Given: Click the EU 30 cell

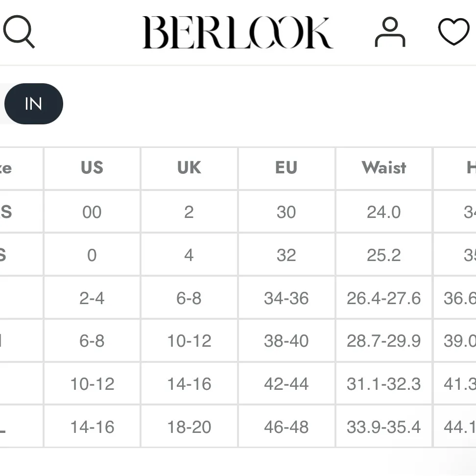Looking at the screenshot, I should pos(286,212).
